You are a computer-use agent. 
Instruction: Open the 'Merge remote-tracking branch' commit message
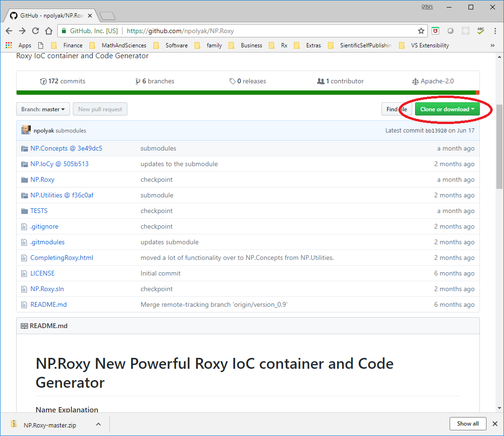tap(214, 304)
